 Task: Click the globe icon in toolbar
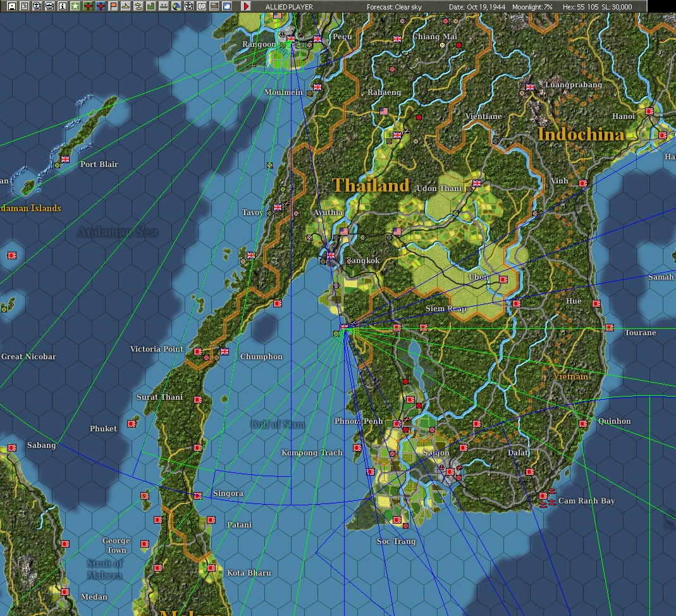[176, 6]
